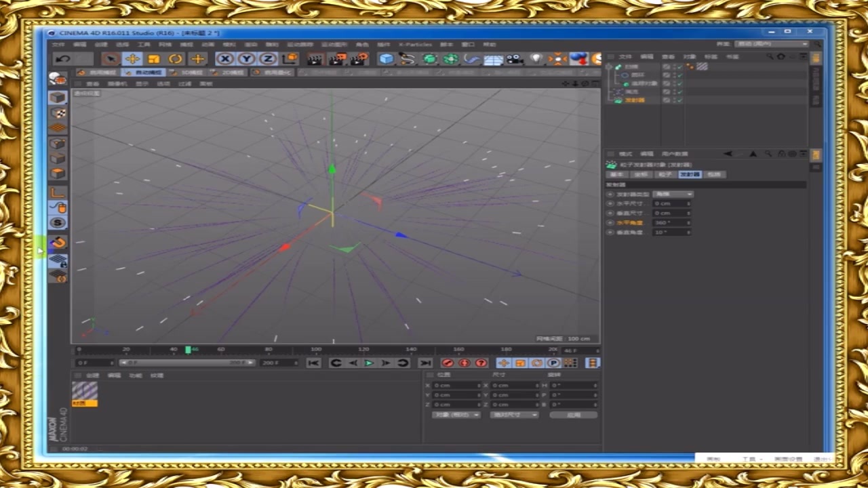
Task: Click the striped material tag on Sweep row
Action: point(702,66)
